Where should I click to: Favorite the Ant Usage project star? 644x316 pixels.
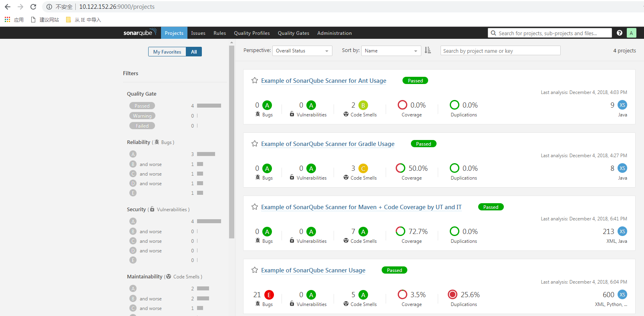254,80
